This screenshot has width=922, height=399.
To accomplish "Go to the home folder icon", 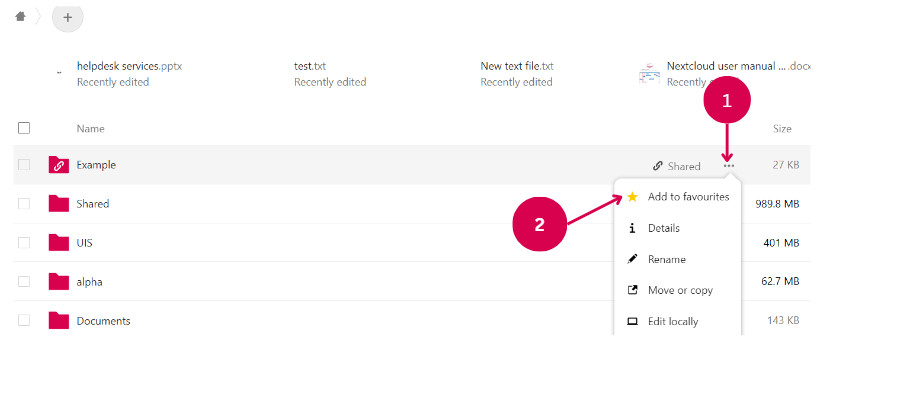I will click(x=21, y=16).
